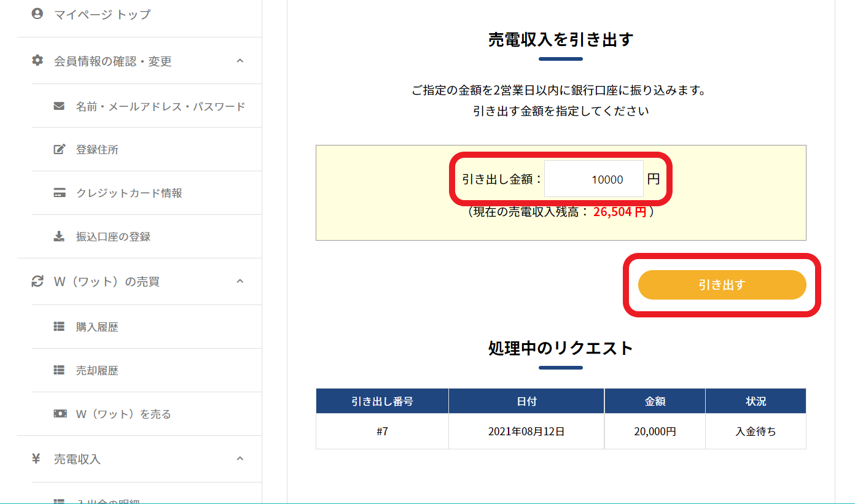Collapse the 売電収入 section chevron

coord(240,459)
